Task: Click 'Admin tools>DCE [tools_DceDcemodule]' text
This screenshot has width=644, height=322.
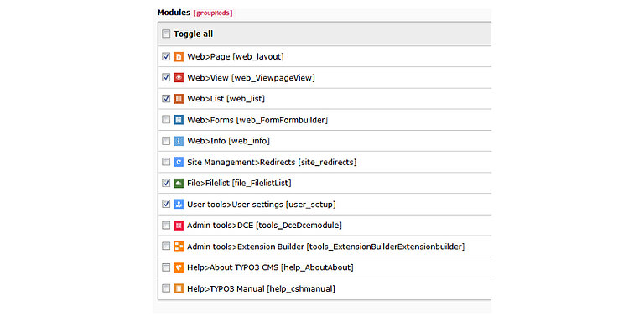Action: 264,226
